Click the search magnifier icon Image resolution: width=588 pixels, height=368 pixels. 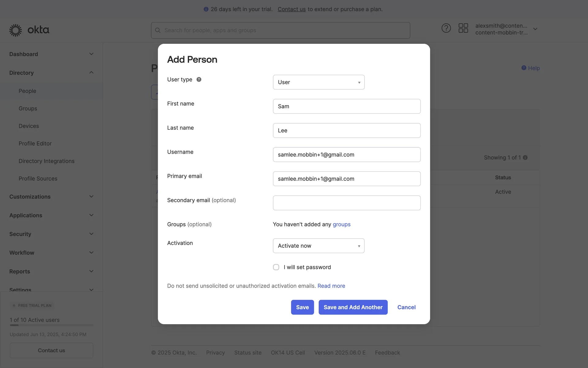(158, 30)
